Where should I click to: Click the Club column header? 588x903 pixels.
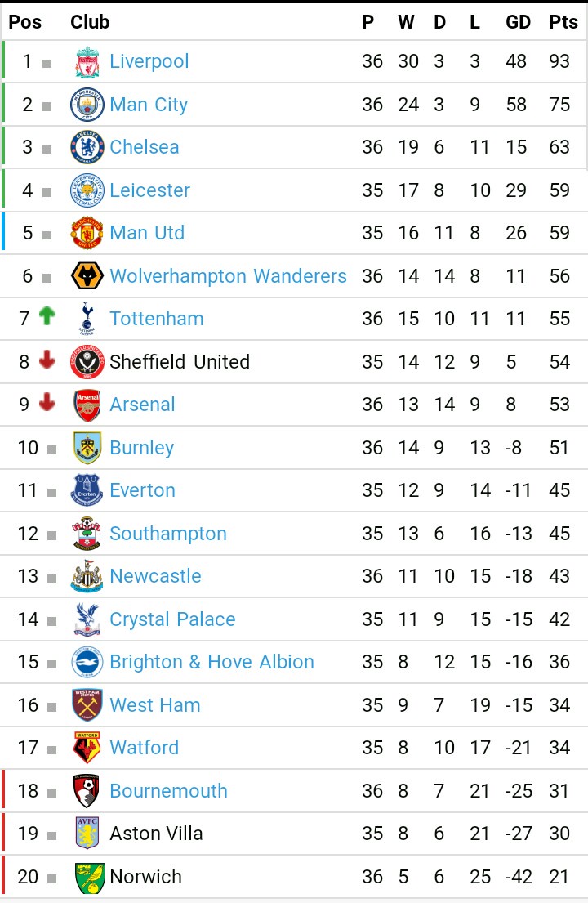[90, 22]
